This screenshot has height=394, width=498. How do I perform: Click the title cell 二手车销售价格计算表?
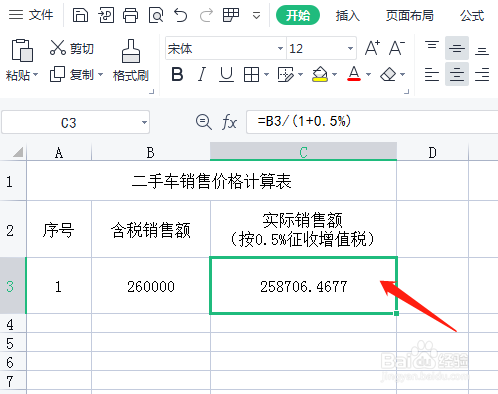point(211,181)
